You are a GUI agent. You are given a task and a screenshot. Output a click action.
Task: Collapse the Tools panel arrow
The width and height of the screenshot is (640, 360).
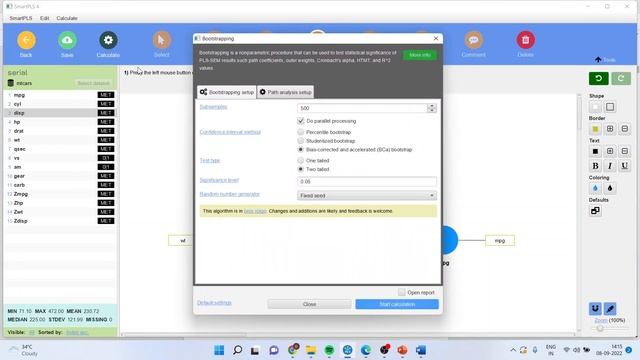pos(598,60)
